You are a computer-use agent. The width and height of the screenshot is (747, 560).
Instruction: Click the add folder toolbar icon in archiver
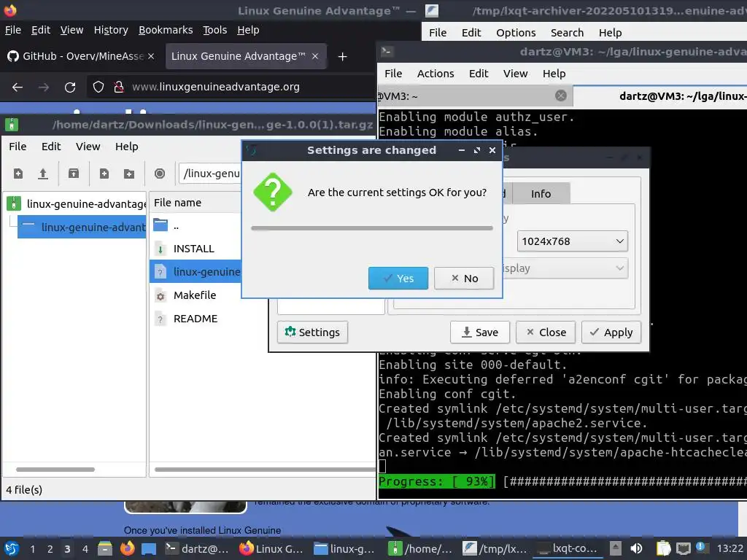128,174
